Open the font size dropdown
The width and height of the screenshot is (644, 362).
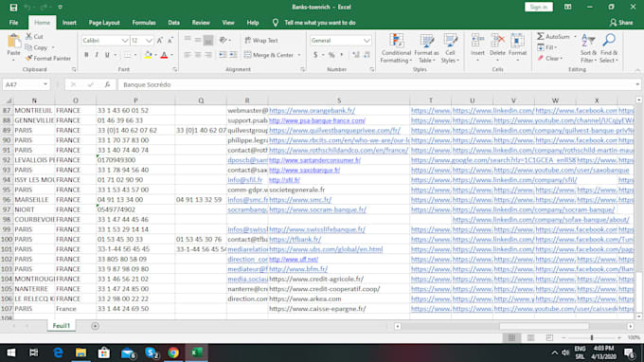(x=149, y=41)
